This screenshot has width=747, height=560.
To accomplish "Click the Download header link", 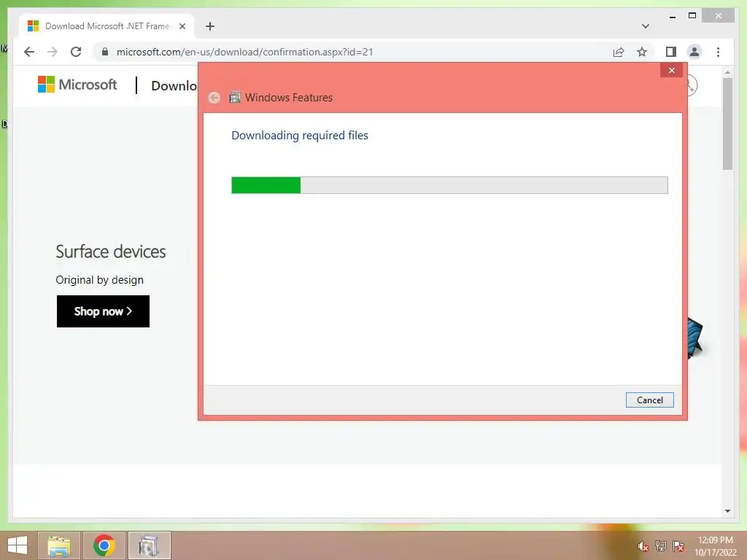I will pyautogui.click(x=174, y=86).
